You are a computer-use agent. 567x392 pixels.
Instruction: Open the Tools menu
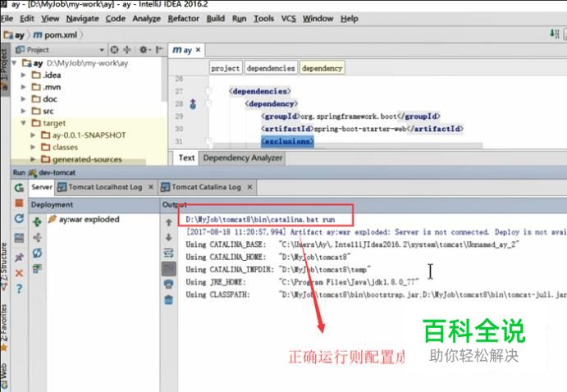[x=263, y=18]
